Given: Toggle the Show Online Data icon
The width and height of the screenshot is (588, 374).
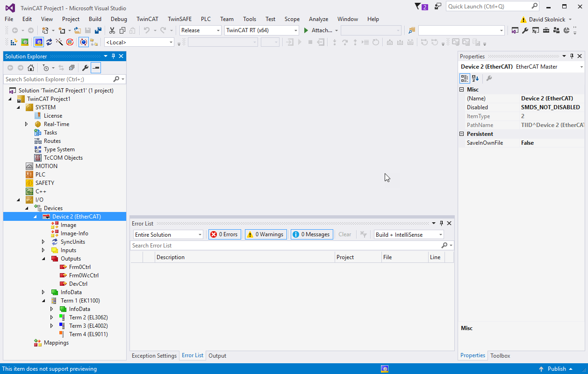Looking at the screenshot, I should coord(83,42).
